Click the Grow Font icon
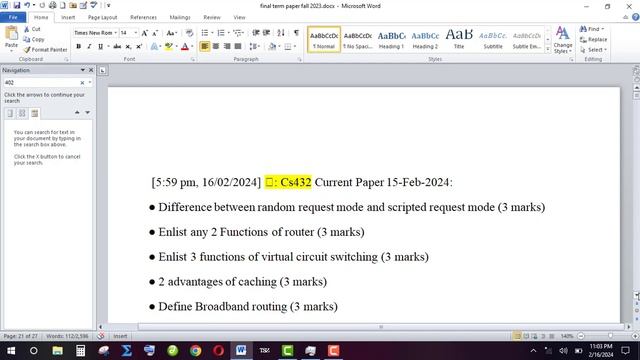Screen dimensions: 640x360 coord(144,33)
